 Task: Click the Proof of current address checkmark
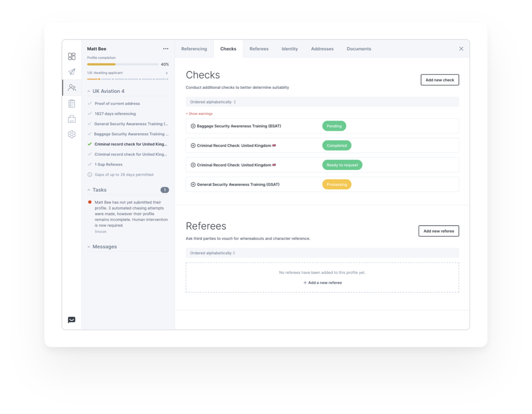tap(90, 103)
